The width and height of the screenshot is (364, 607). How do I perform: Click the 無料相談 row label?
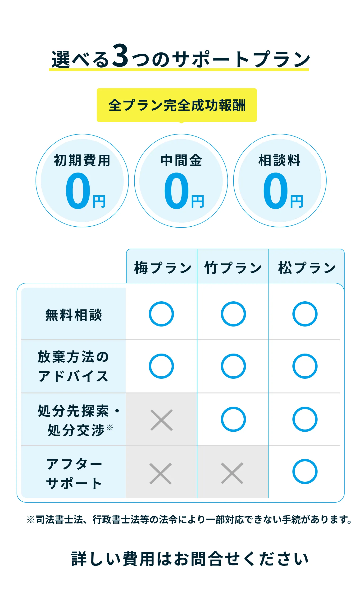74,315
